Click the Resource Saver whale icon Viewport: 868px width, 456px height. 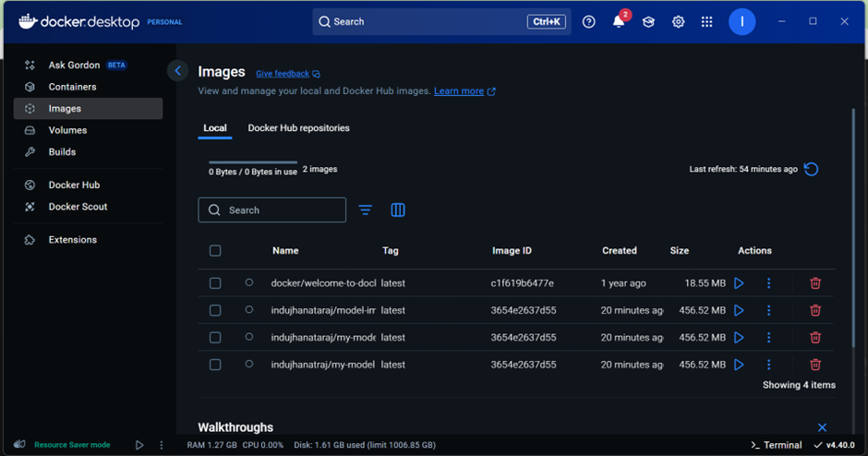tap(19, 444)
